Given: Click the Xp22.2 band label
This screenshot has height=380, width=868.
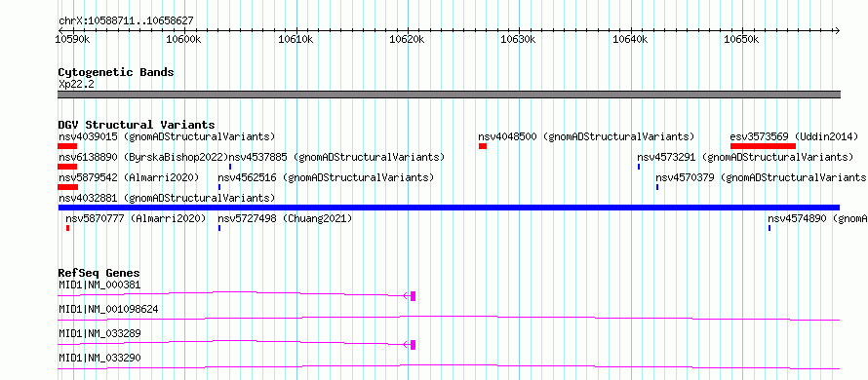Looking at the screenshot, I should pyautogui.click(x=76, y=84).
